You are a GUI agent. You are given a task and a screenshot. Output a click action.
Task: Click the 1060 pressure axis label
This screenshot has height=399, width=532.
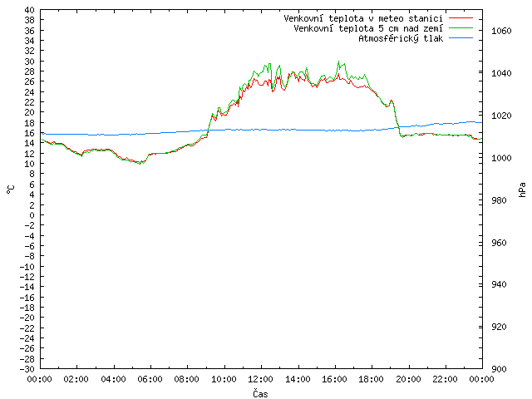coord(501,32)
